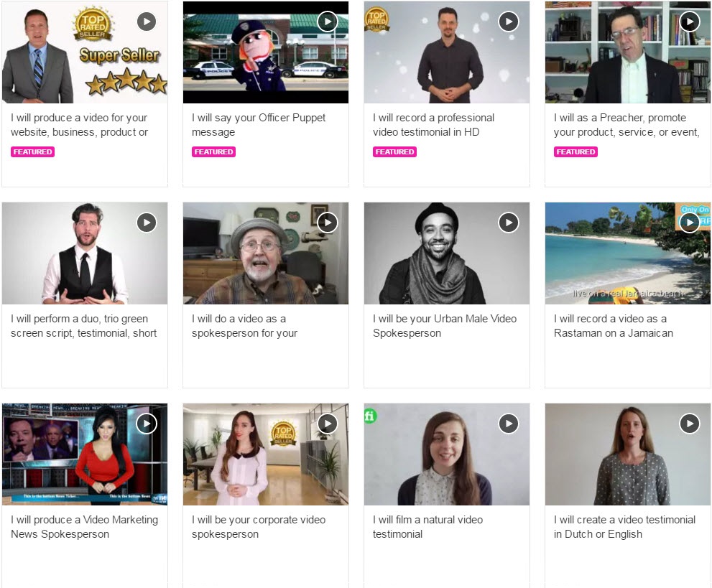This screenshot has width=712, height=588.
Task: Play the Dutch or English testimonial video
Action: coord(690,424)
